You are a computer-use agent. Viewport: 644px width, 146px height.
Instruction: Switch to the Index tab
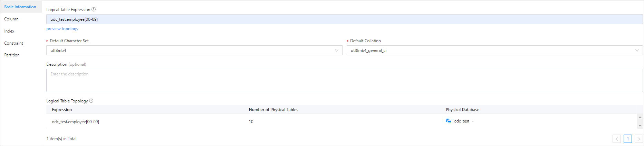tap(9, 31)
